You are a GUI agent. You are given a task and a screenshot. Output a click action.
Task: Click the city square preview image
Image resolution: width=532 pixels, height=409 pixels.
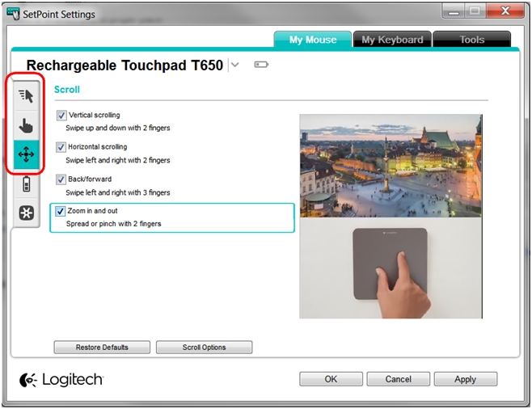point(391,166)
